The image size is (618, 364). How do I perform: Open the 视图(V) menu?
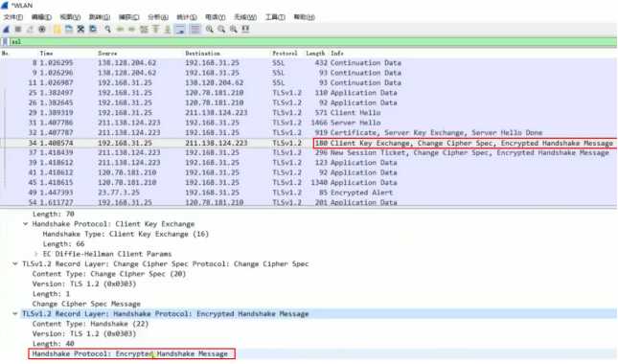tap(70, 17)
